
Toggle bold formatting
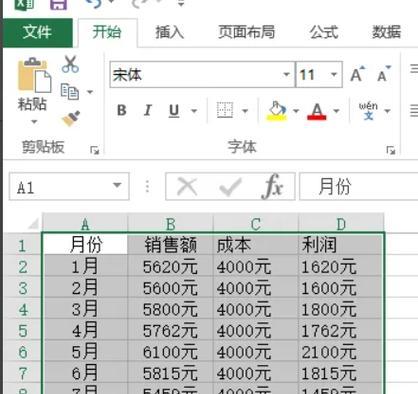click(122, 110)
